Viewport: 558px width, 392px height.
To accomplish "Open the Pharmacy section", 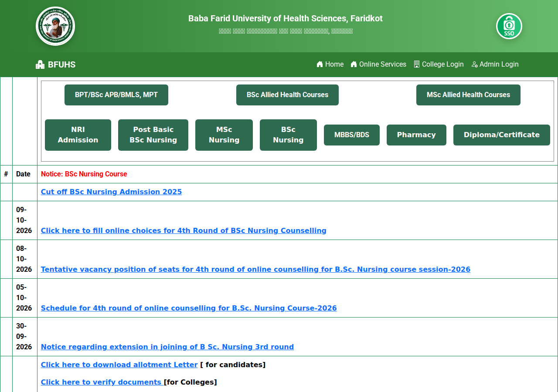I will coord(416,135).
